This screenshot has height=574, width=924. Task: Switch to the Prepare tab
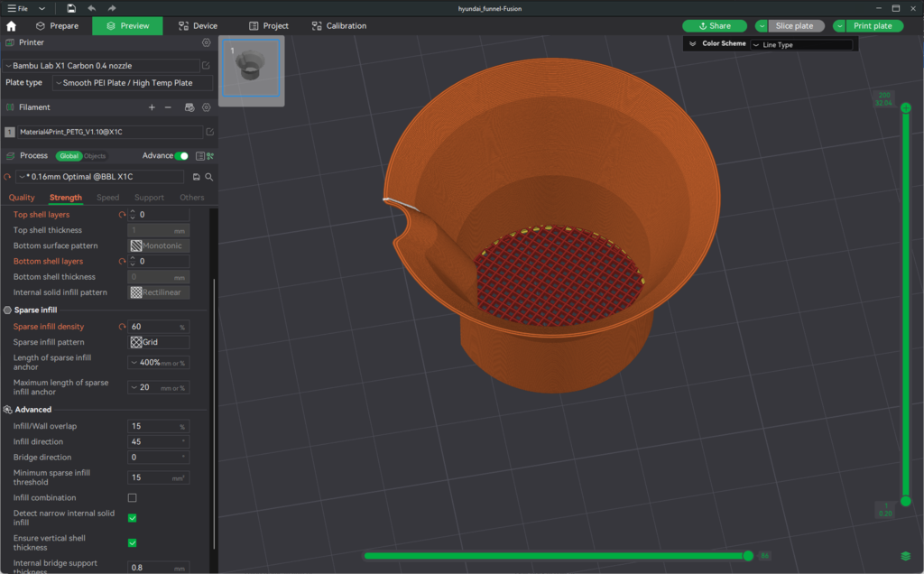[55, 26]
